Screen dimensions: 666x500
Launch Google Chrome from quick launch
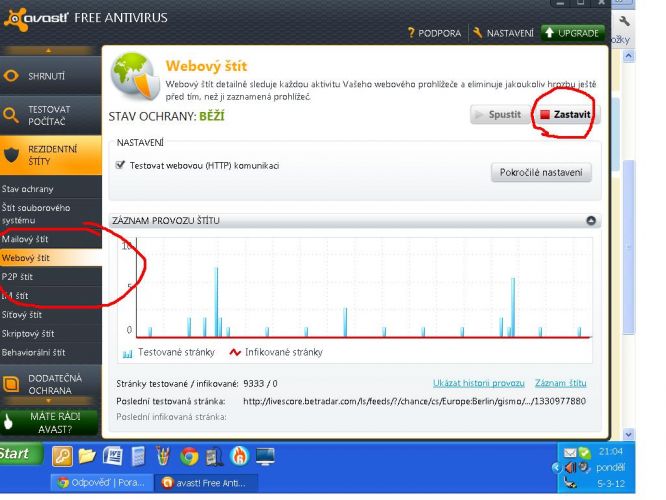(x=189, y=457)
